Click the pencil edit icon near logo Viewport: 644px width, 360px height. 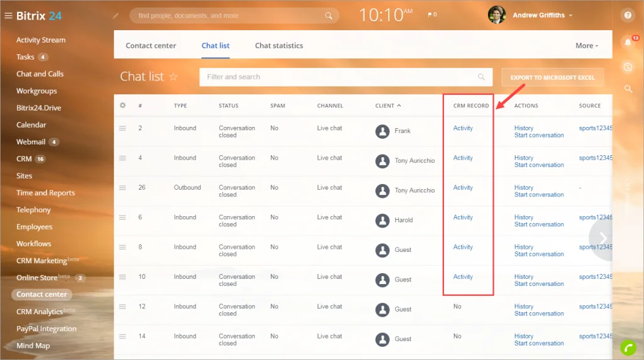(x=116, y=16)
